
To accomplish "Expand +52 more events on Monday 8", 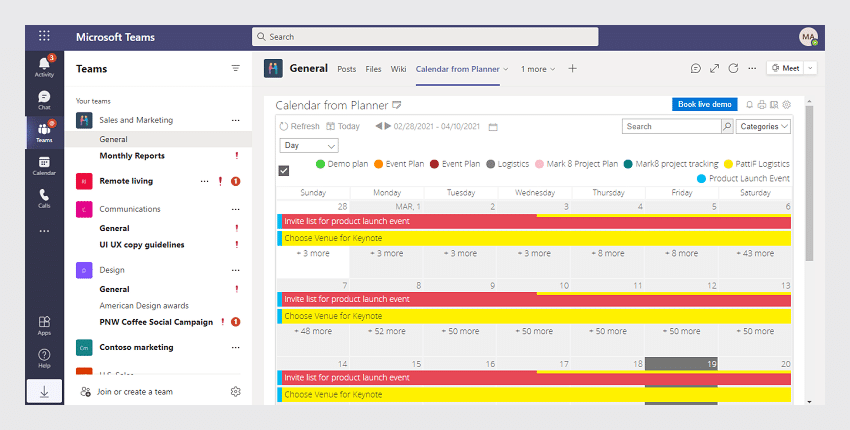I will 387,331.
